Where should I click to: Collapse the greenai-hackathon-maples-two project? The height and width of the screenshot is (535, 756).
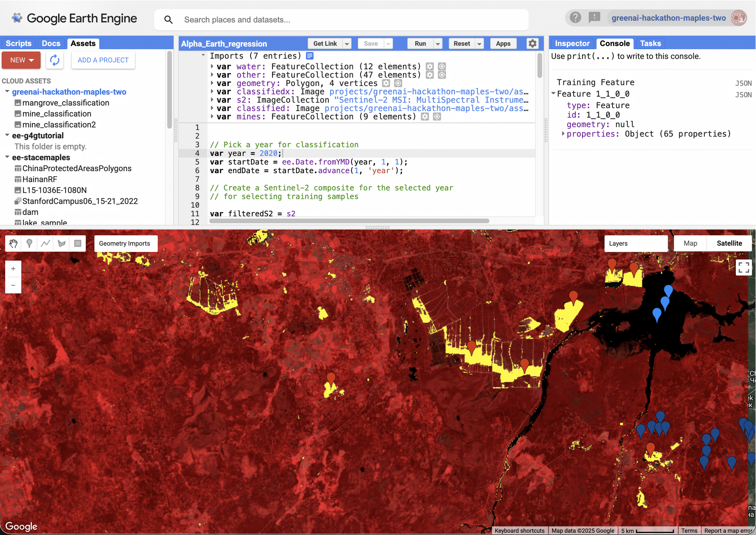click(x=7, y=92)
